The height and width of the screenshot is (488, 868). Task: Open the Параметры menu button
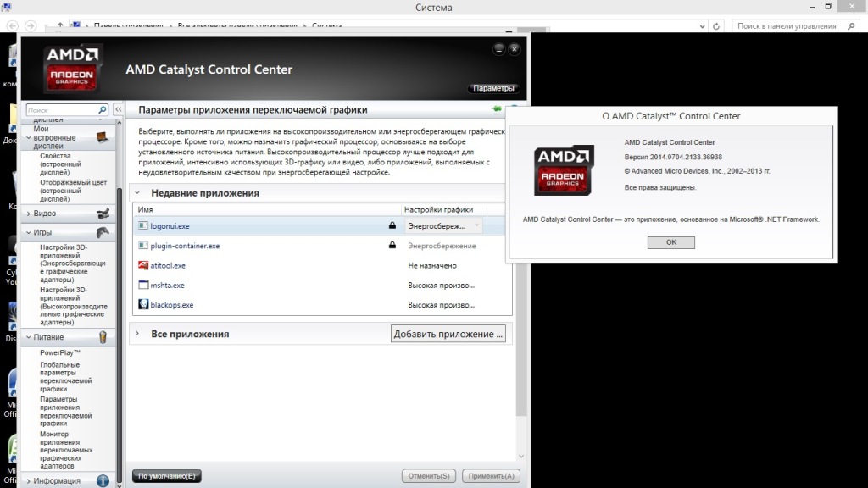pos(492,88)
